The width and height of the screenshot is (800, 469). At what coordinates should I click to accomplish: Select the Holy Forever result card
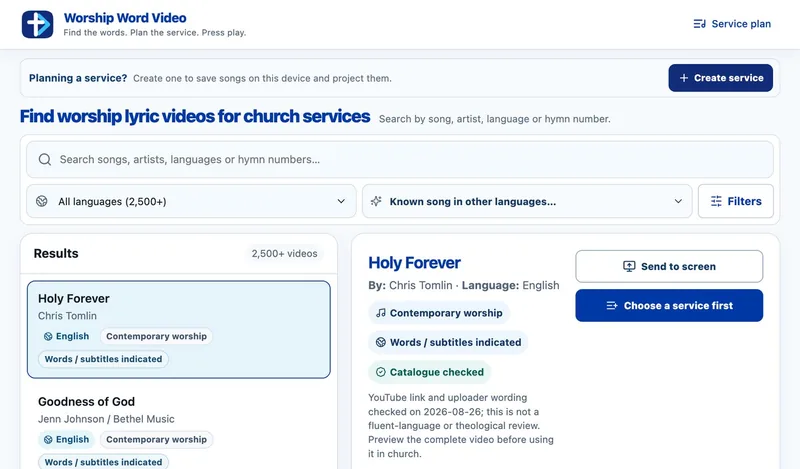click(179, 329)
